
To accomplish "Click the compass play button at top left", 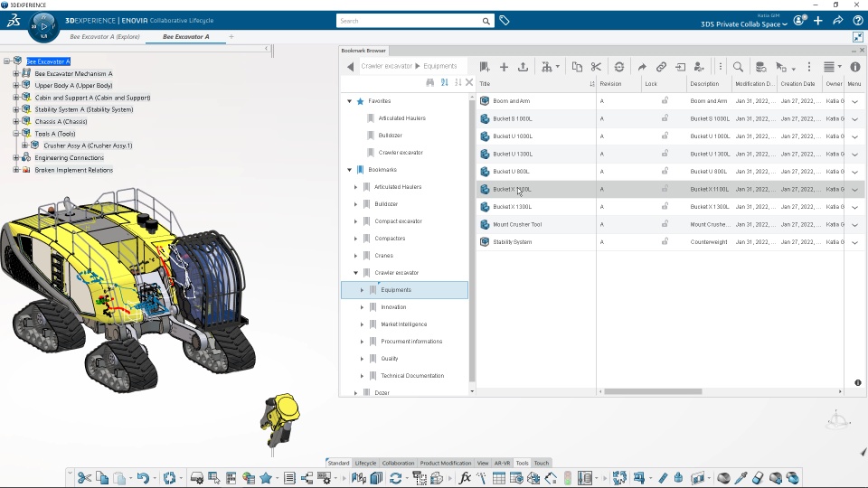I will (x=43, y=26).
